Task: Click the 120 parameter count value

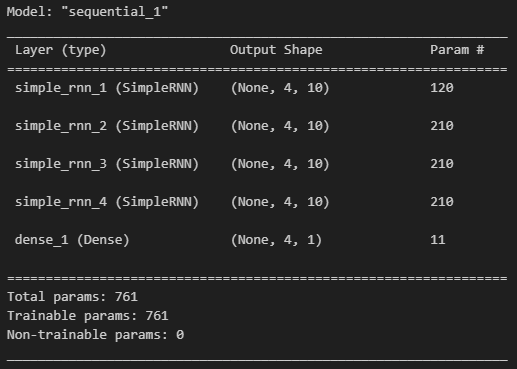Action: [x=442, y=88]
